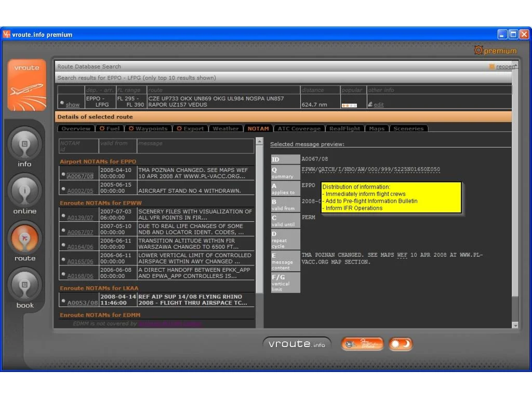532x399 pixels.
Task: Maximize the vroute.info premium window
Action: [513, 34]
